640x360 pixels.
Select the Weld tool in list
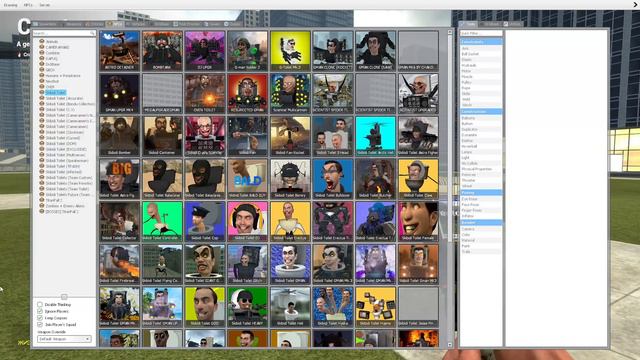pyautogui.click(x=466, y=99)
